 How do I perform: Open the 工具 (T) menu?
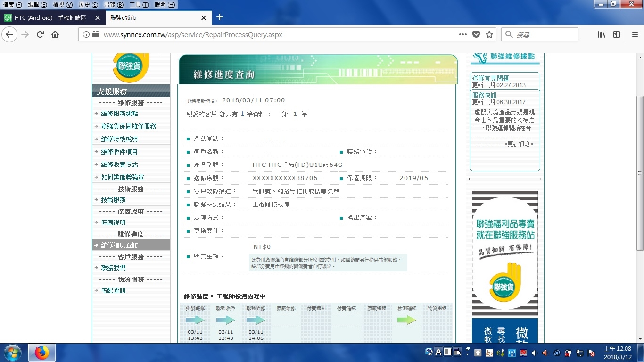(139, 5)
